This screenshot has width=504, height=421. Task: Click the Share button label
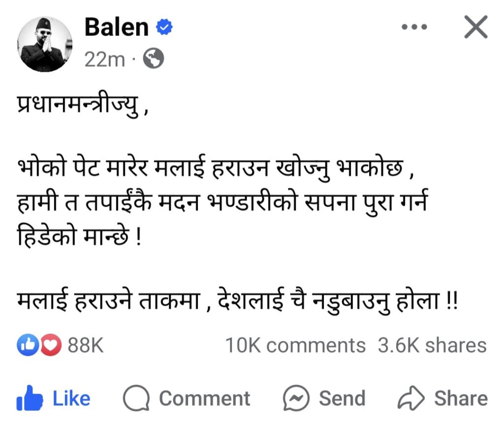461,398
